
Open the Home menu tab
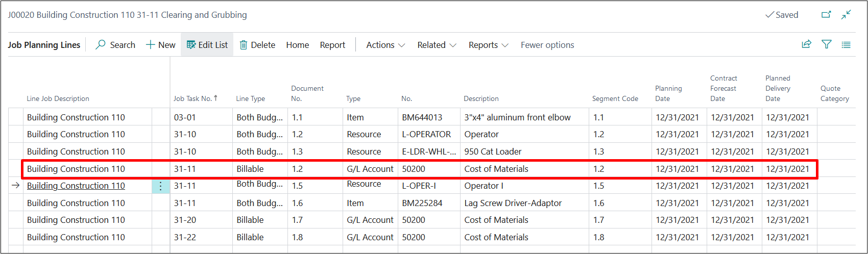[x=297, y=45]
